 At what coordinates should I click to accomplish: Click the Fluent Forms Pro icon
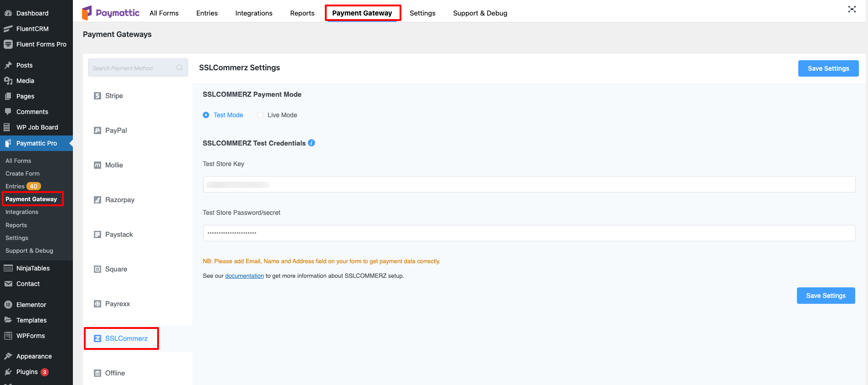8,44
